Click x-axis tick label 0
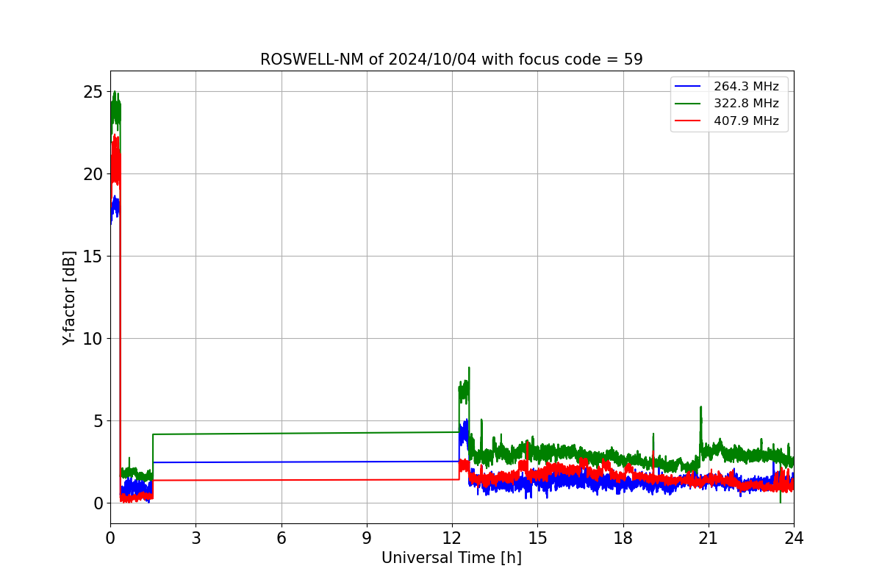The width and height of the screenshot is (882, 588). (110, 538)
